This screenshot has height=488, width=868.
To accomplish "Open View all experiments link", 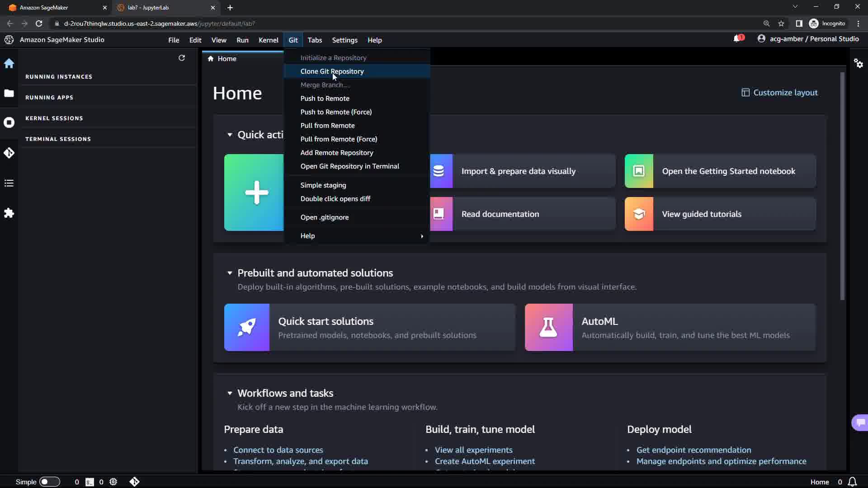I will point(473,450).
